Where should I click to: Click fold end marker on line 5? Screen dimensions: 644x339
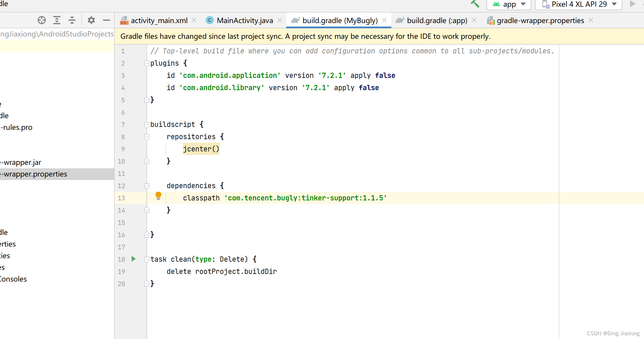[147, 100]
